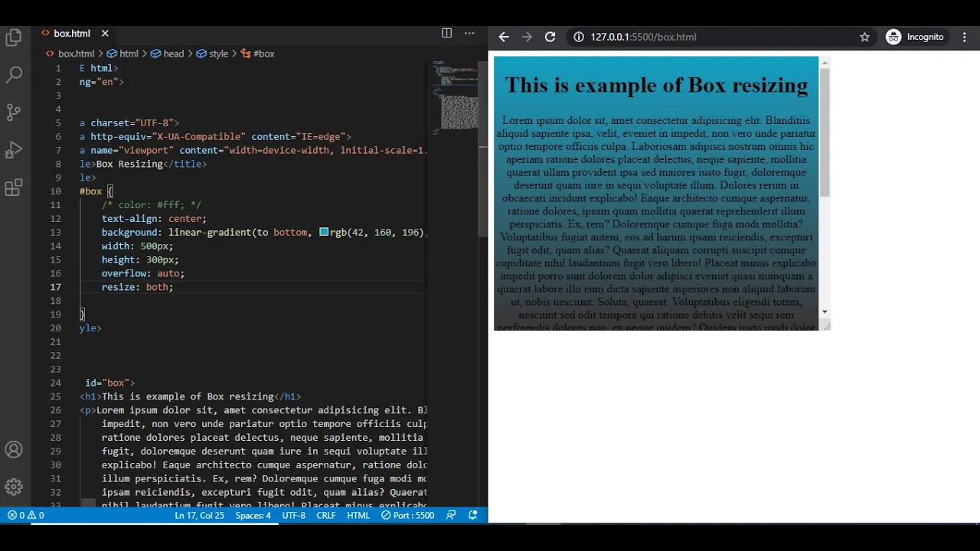Click Ln 17, Col 25 in status bar
The image size is (980, 551).
[199, 515]
